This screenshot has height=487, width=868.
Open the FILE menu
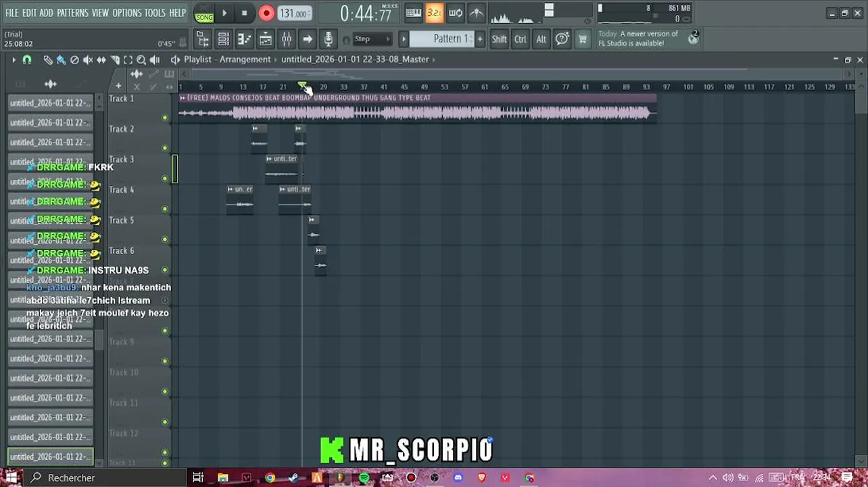click(x=12, y=13)
